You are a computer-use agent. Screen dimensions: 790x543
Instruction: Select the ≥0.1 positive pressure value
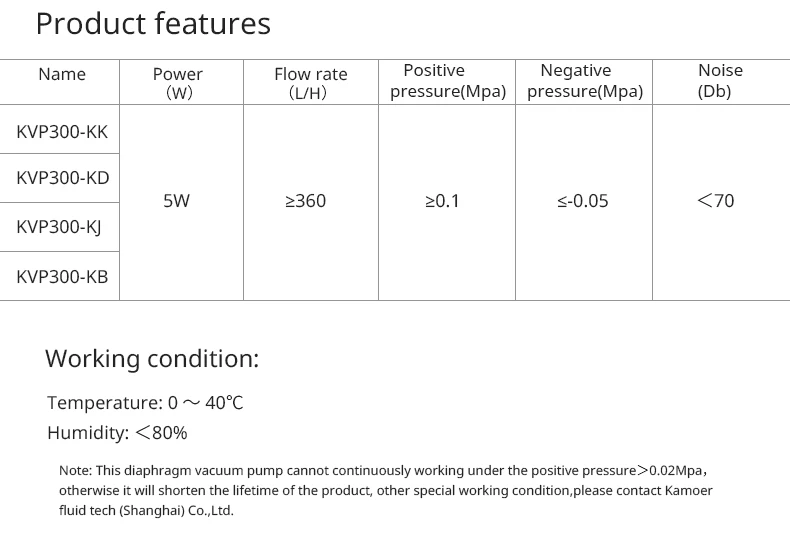442,201
